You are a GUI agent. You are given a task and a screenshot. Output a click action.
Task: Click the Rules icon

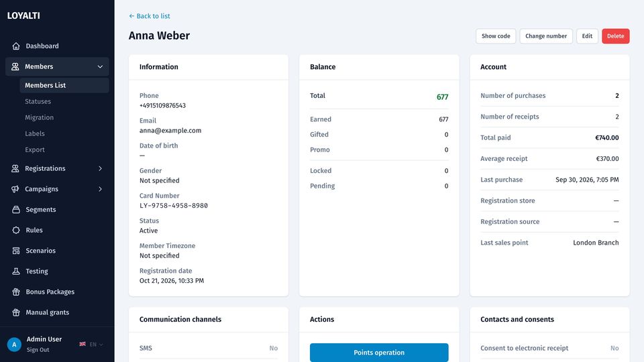click(16, 230)
